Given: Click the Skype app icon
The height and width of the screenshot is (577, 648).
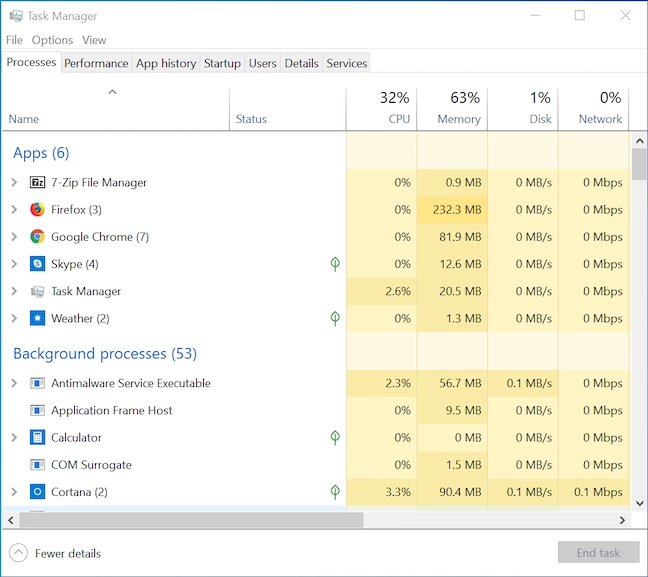Looking at the screenshot, I should pyautogui.click(x=37, y=264).
